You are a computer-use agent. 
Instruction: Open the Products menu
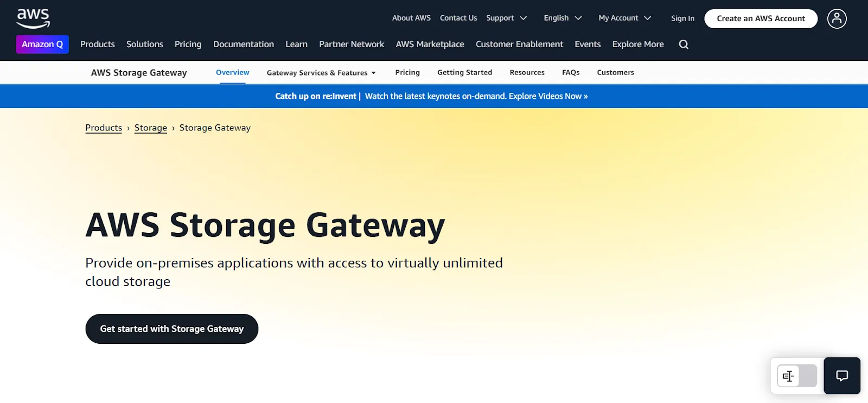pyautogui.click(x=98, y=45)
